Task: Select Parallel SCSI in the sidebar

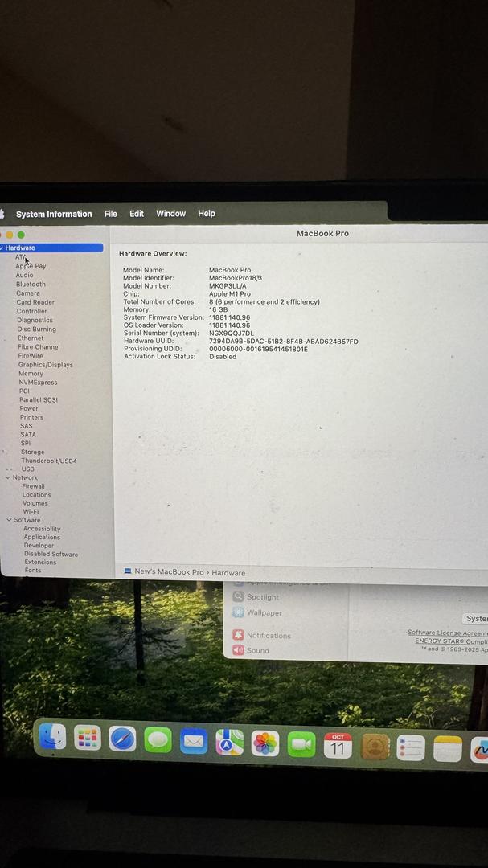Action: coord(39,399)
